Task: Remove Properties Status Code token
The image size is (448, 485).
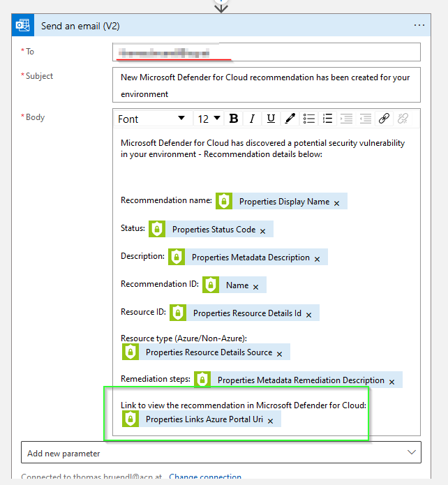Action: pos(262,231)
